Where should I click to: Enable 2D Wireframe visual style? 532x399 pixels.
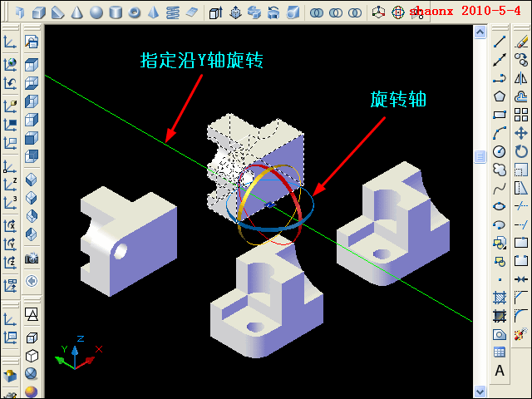coord(32,314)
